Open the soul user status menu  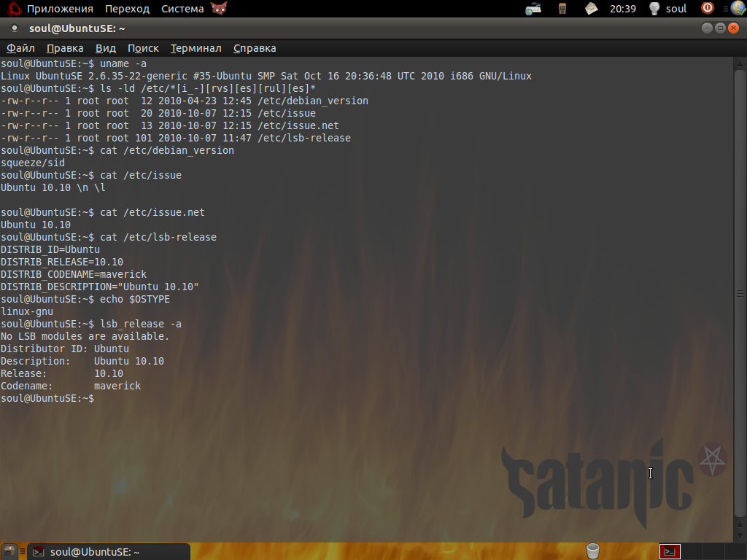point(668,9)
